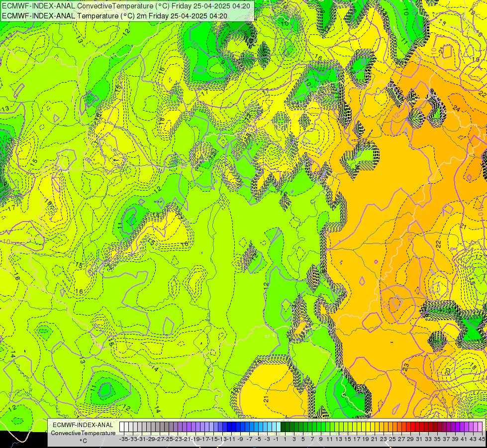
Task: Click the '45' legend scale value
Action: click(482, 439)
